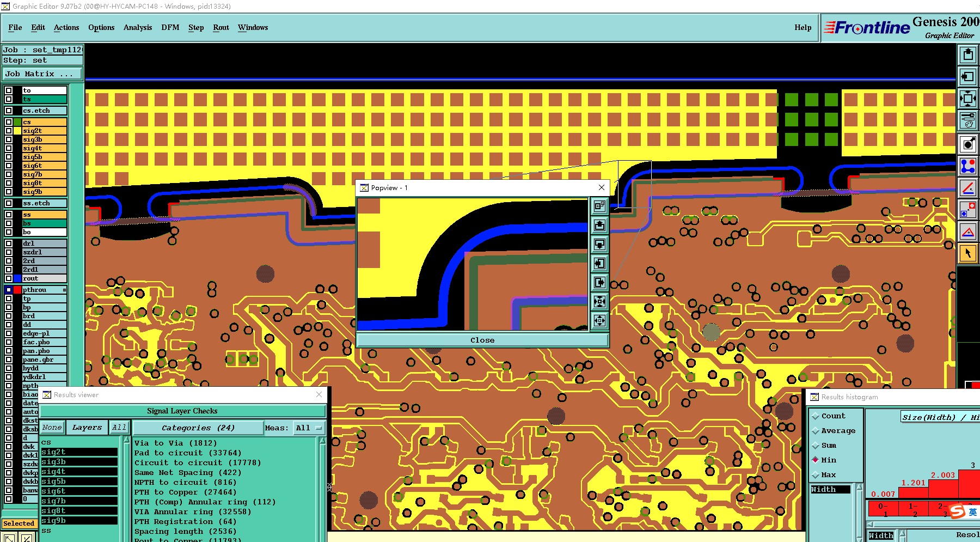
Task: Select the snap red-blue squares tool icon
Action: tap(967, 210)
